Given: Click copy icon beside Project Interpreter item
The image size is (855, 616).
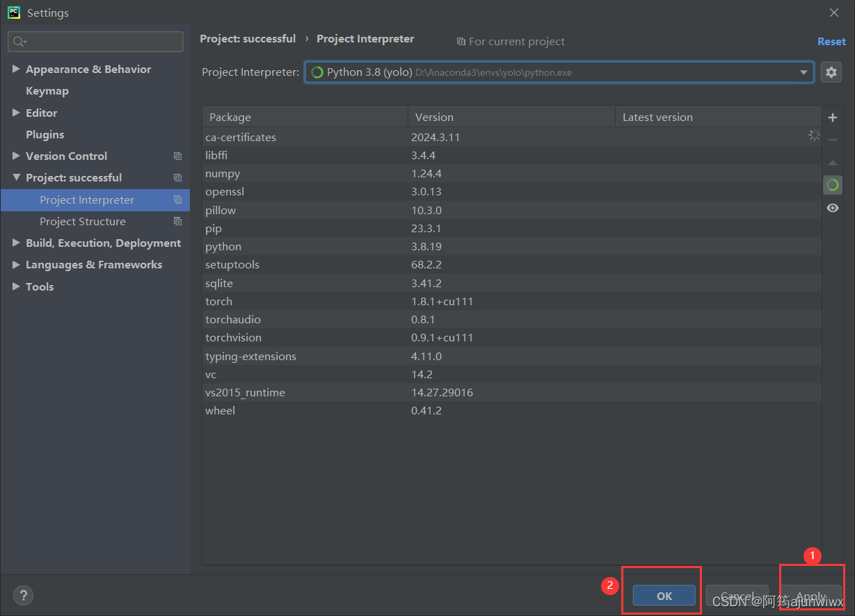Looking at the screenshot, I should [x=177, y=200].
